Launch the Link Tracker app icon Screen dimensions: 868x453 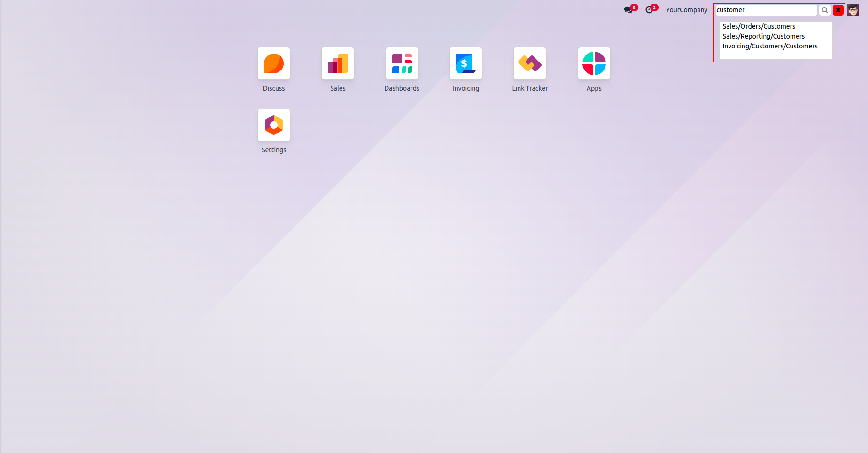pyautogui.click(x=530, y=63)
